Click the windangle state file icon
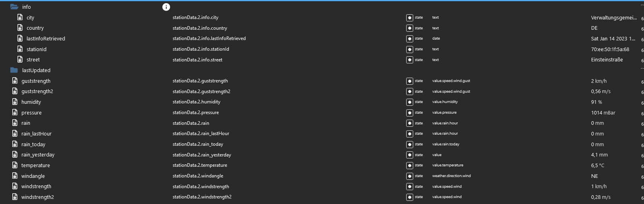 point(15,176)
